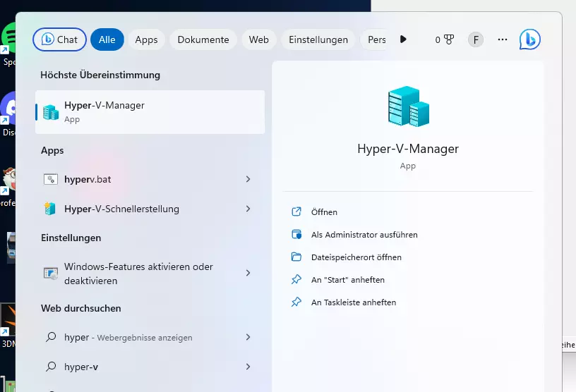576x392 pixels.
Task: Click Öffnen to launch Hyper-V-Manager
Action: (324, 212)
